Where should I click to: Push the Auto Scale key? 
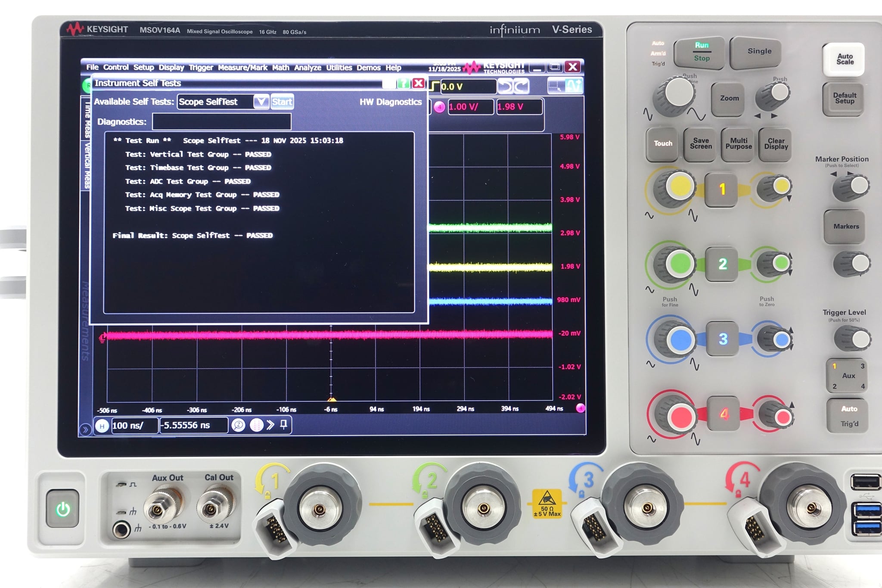[x=844, y=59]
